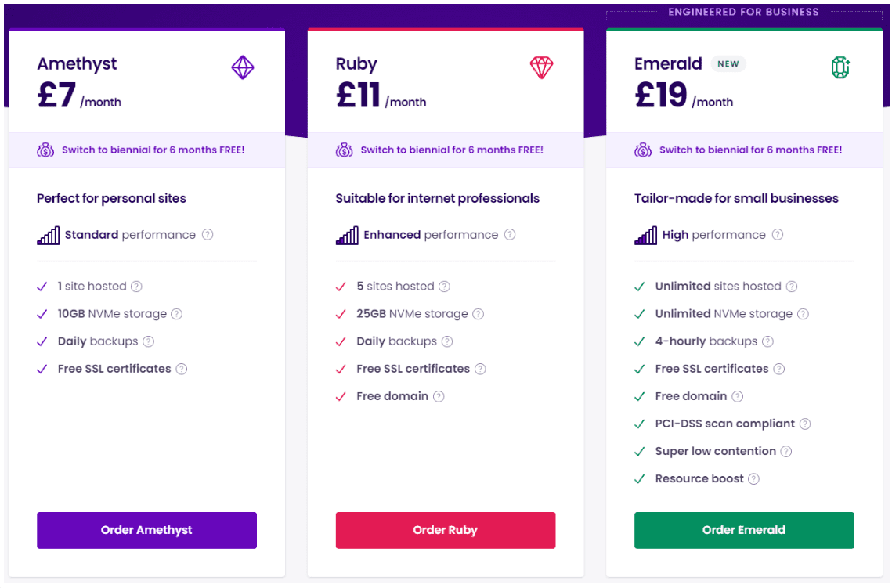Click help icon next to Resource boost

click(753, 479)
